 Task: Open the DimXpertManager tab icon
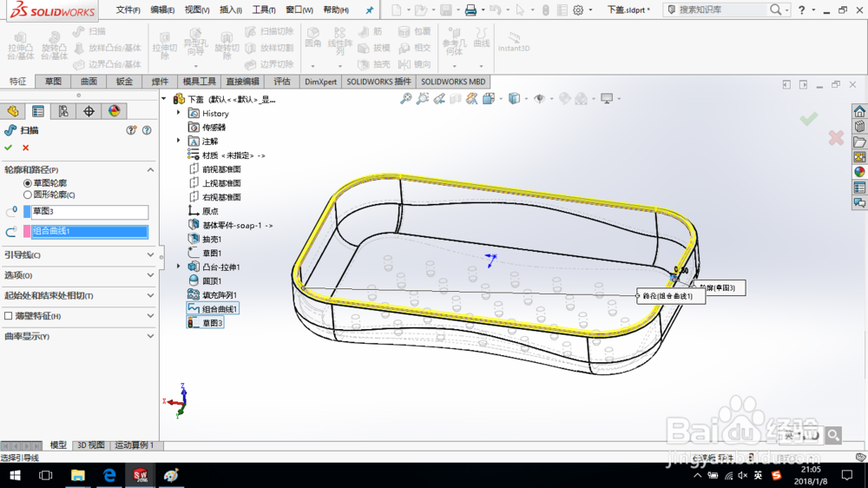(x=89, y=111)
